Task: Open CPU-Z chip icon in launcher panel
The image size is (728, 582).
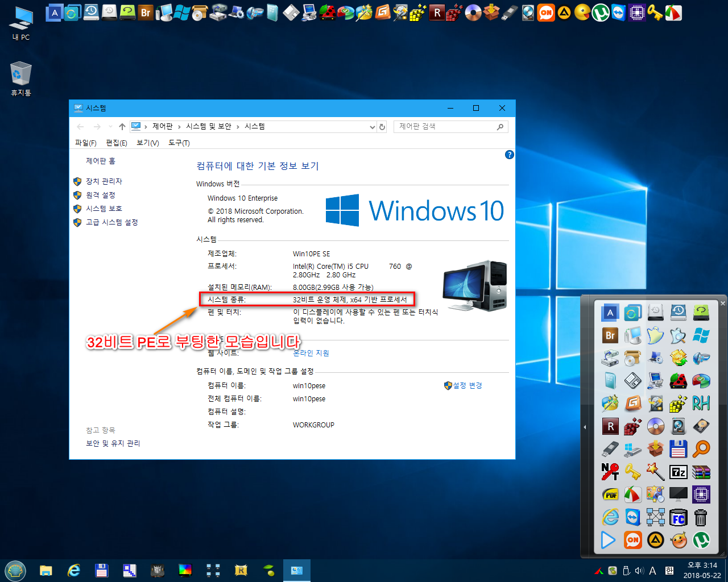Action: 701,494
